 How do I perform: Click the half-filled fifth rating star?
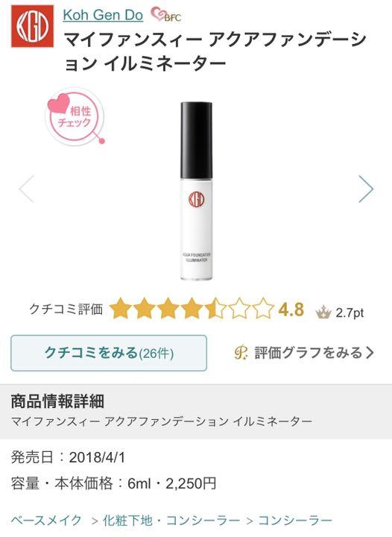215,309
